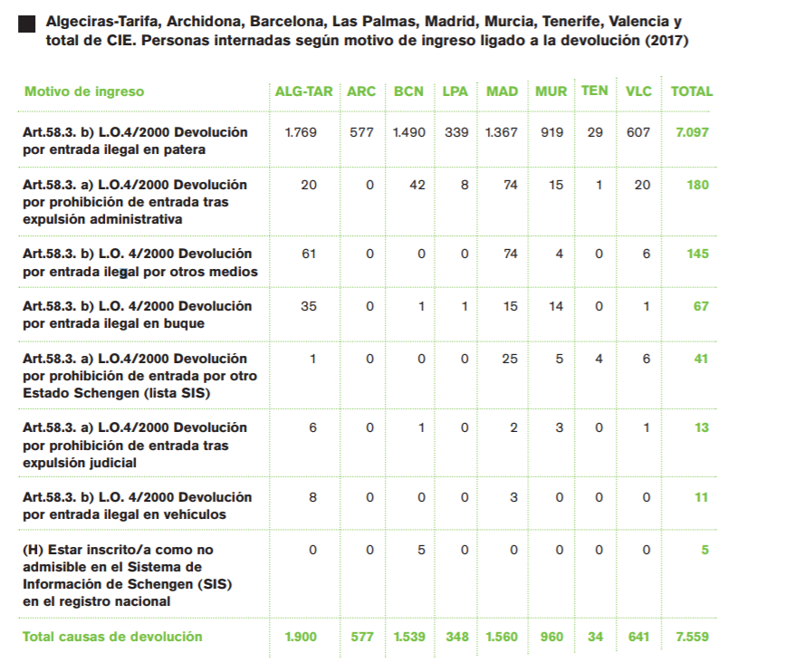Click the value 919 in MUR column
The image size is (785, 672).
point(551,132)
